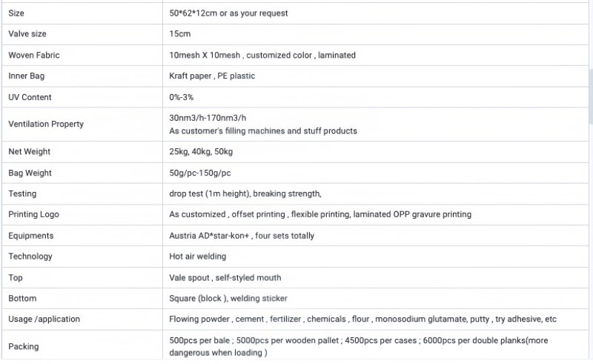Viewport: 593px width, 364px height.
Task: Select the "50g/pc-150g/pc" bag weight value
Action: 200,173
